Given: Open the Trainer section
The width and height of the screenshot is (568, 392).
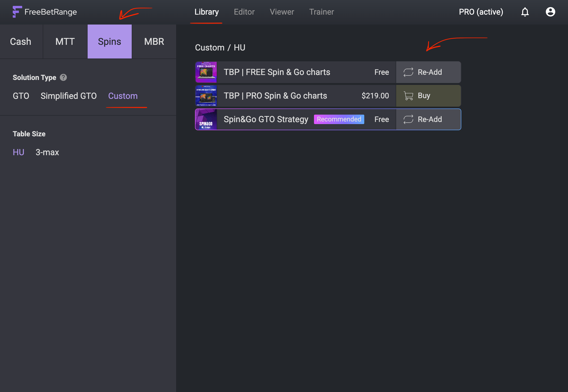Looking at the screenshot, I should tap(322, 12).
